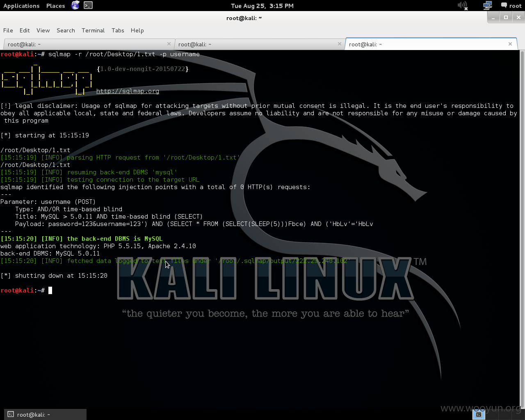Image resolution: width=525 pixels, height=420 pixels.
Task: Click 'web application technology: PHP 5.5.15' line
Action: 98,246
